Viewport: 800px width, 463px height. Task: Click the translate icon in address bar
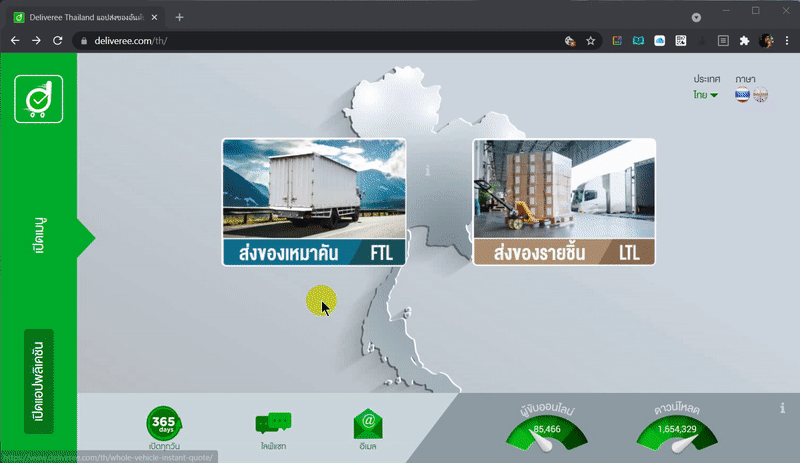[570, 41]
